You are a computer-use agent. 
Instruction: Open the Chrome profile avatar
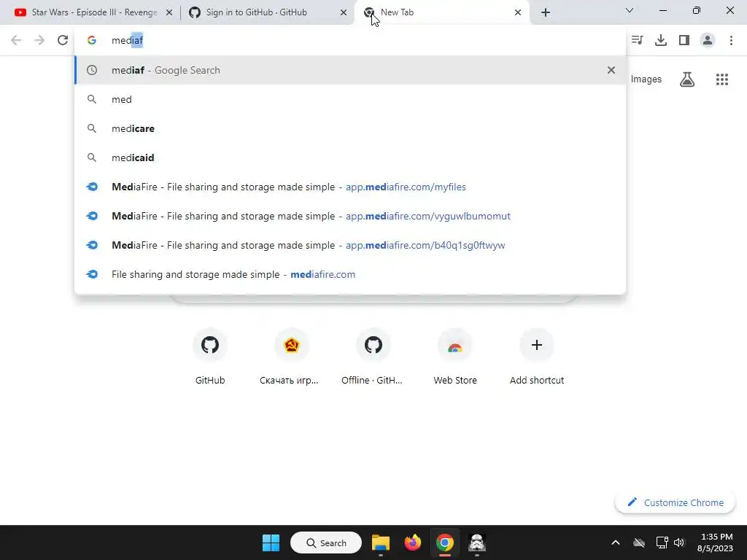[x=708, y=40]
